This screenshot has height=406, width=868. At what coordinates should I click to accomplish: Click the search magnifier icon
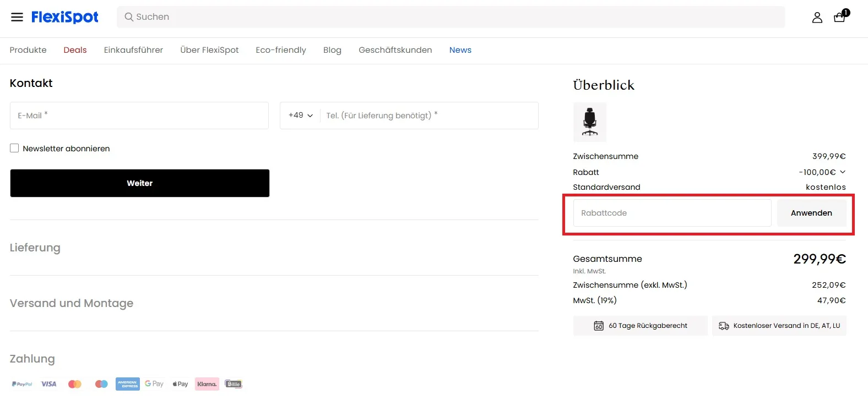click(129, 17)
